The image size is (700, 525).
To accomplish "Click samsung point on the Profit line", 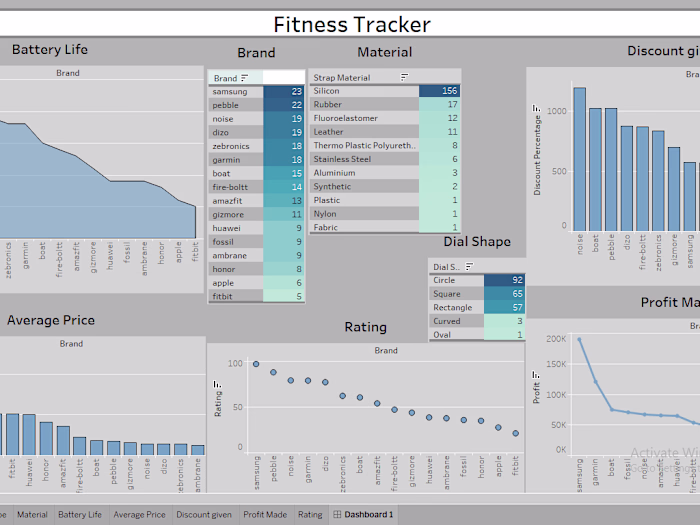I will (x=579, y=340).
